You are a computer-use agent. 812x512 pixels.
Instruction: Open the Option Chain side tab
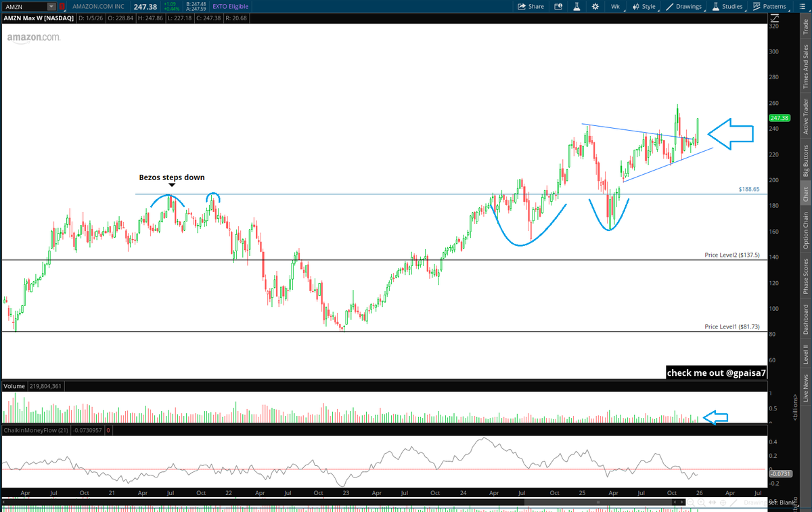point(805,230)
